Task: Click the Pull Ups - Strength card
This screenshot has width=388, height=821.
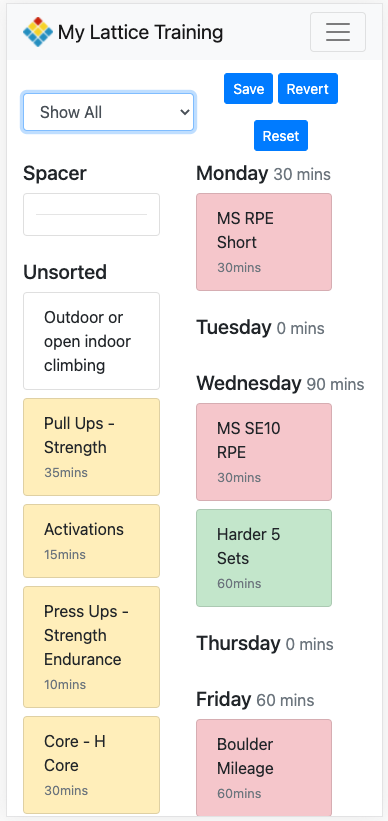Action: (91, 447)
